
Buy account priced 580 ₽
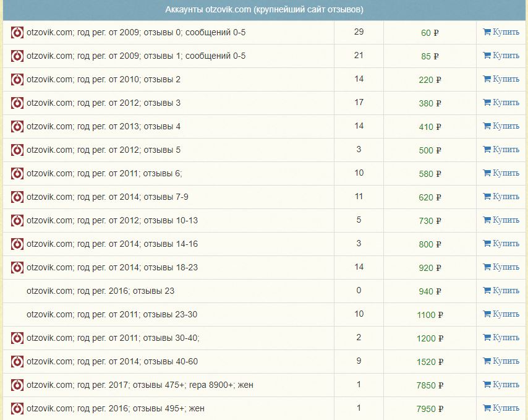pyautogui.click(x=501, y=173)
